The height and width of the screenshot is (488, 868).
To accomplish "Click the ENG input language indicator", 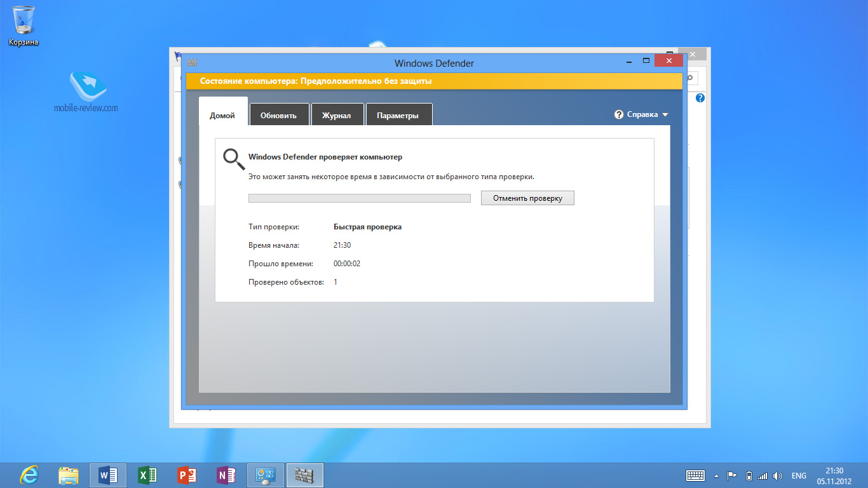I will tap(799, 475).
